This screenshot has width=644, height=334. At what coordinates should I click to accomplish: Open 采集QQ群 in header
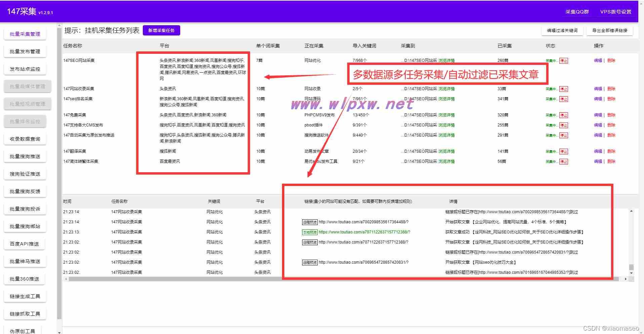point(577,12)
